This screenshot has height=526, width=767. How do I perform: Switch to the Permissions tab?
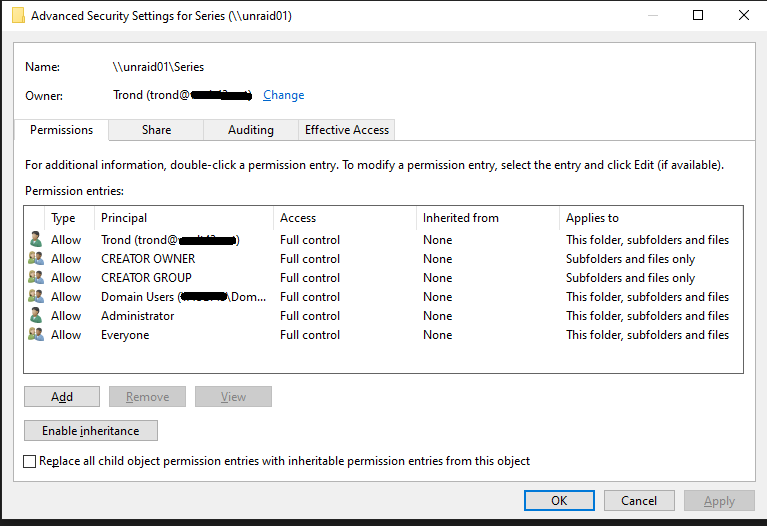coord(62,130)
